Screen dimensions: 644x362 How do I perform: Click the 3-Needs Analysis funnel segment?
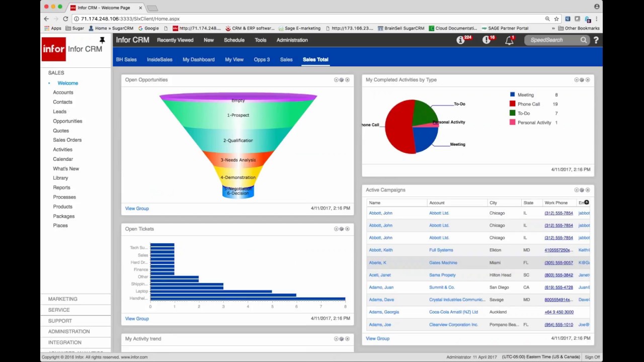click(238, 160)
